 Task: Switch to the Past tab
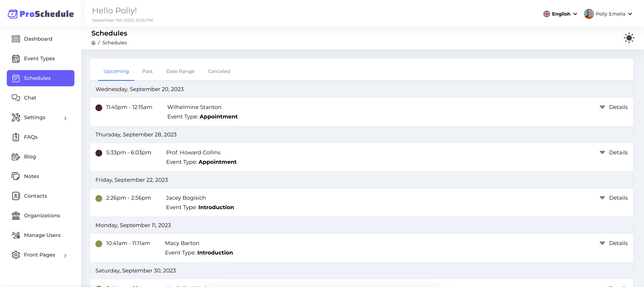(148, 71)
